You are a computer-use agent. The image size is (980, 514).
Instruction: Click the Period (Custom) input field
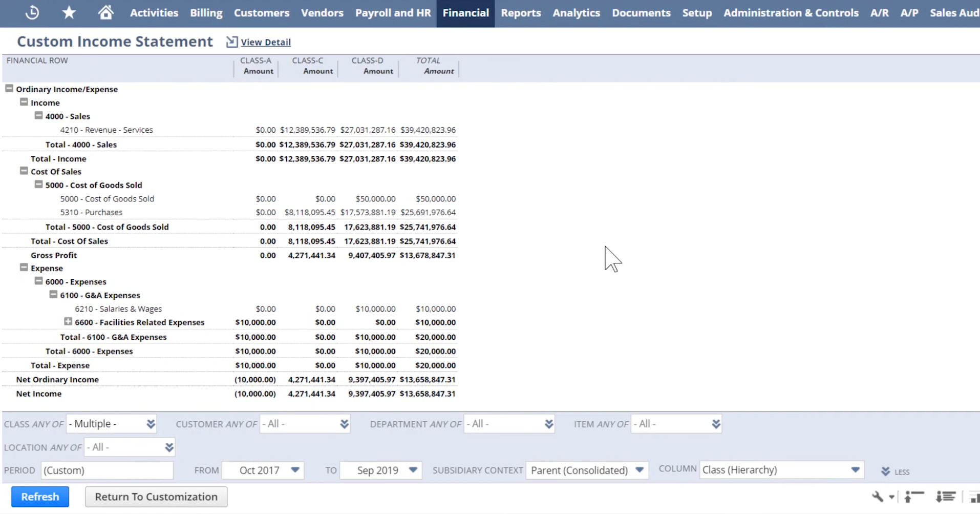(x=107, y=470)
